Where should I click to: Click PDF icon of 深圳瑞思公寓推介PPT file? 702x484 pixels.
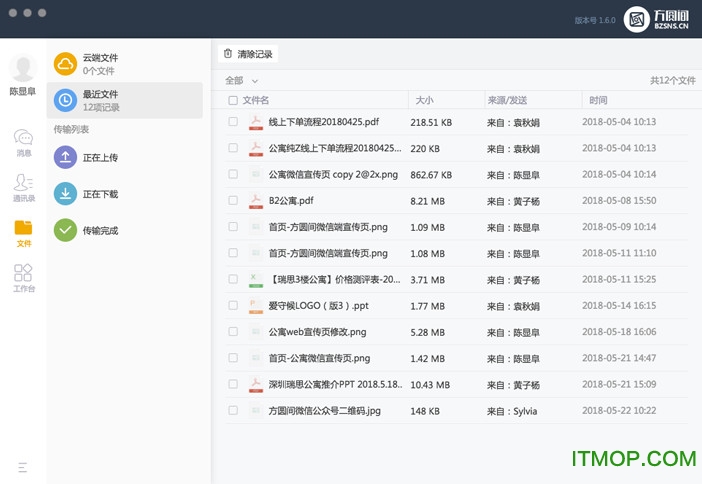pos(256,385)
